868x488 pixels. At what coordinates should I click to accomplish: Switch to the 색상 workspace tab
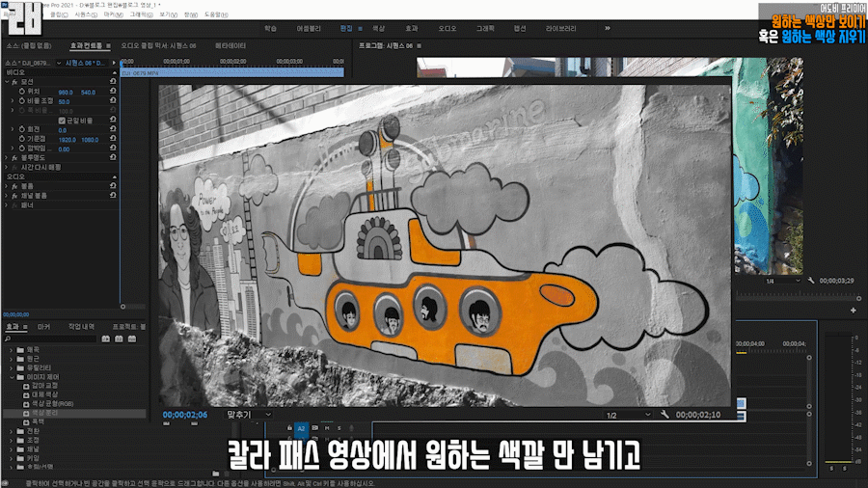(378, 28)
